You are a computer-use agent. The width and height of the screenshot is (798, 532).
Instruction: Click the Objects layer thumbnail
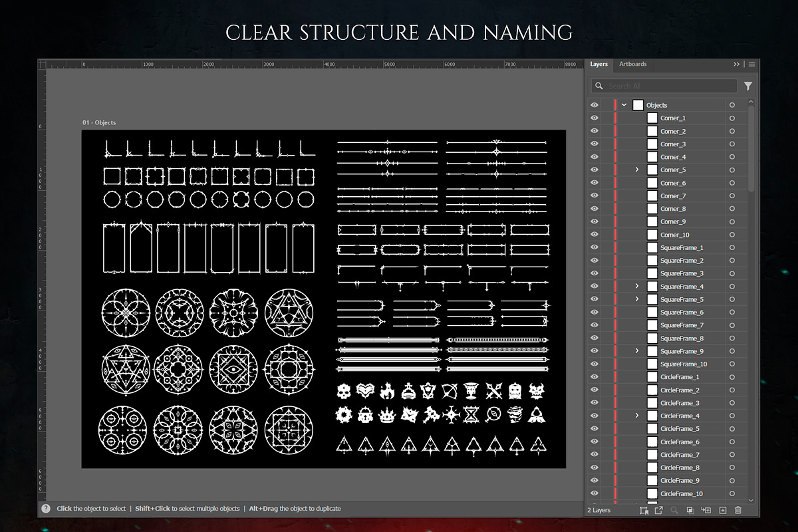tap(638, 105)
